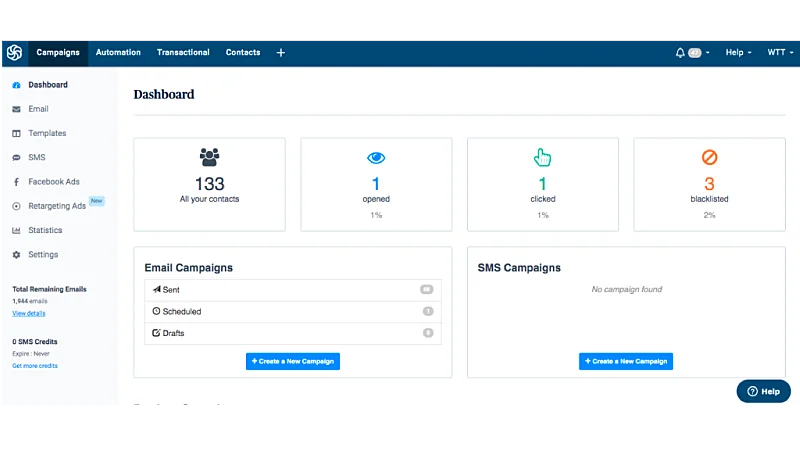The height and width of the screenshot is (450, 800).
Task: Click the Statistics chart icon
Action: (x=16, y=231)
